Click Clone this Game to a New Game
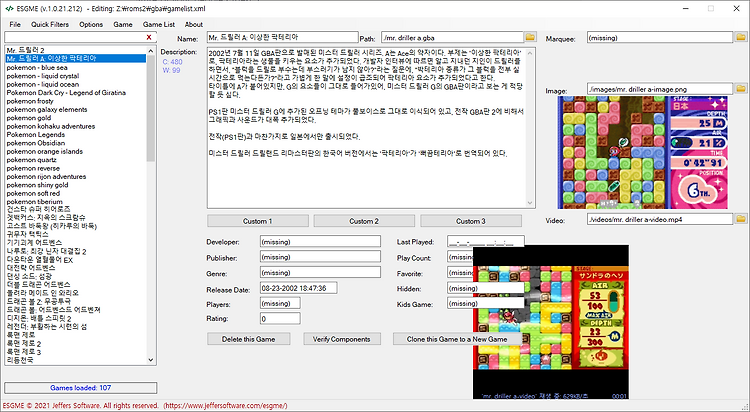Image resolution: width=750 pixels, height=412 pixels. point(457,339)
